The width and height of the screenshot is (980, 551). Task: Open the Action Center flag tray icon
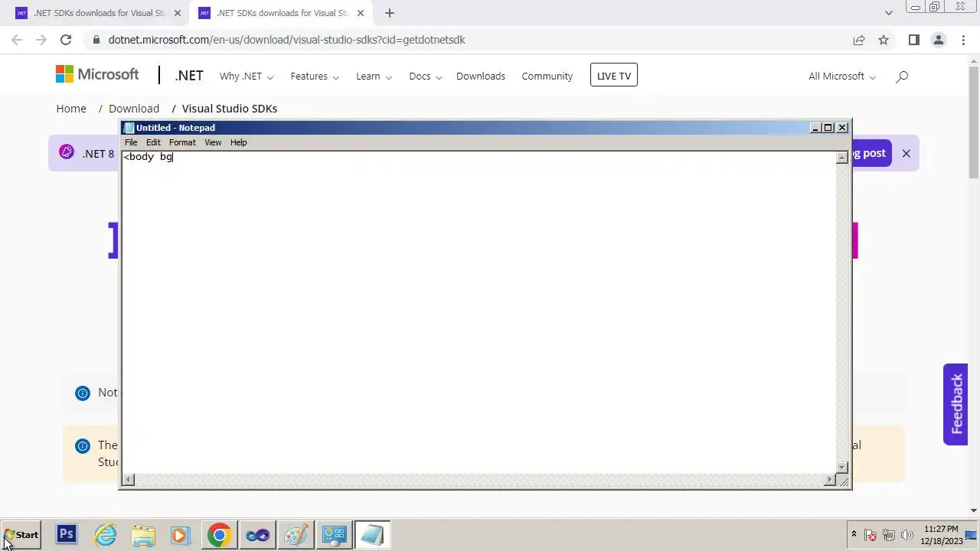click(x=871, y=535)
